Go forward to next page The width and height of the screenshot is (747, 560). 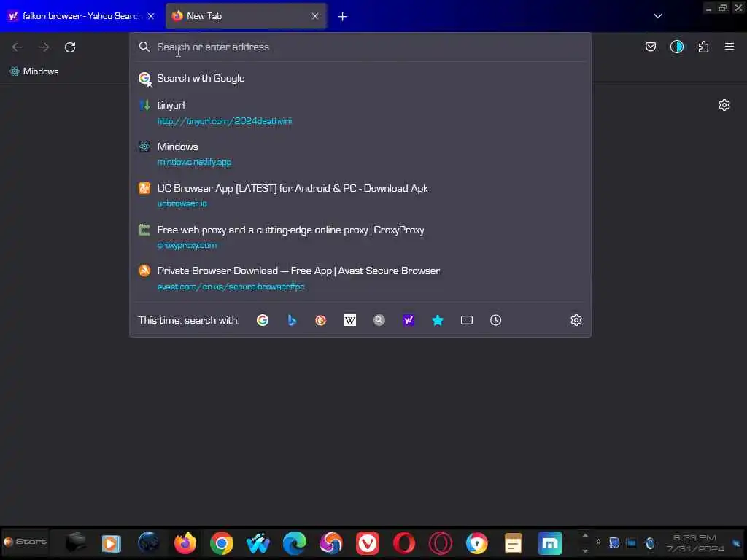pyautogui.click(x=44, y=47)
